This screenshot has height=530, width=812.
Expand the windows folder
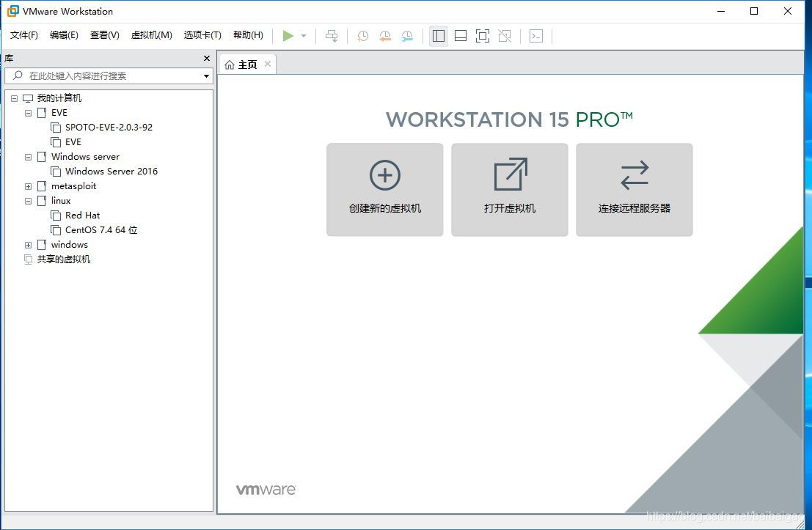[29, 245]
